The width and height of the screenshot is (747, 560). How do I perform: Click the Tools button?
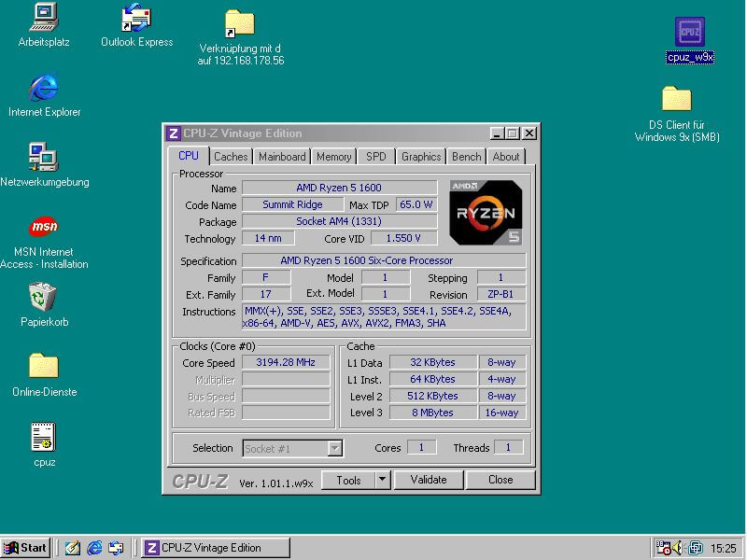pyautogui.click(x=348, y=480)
